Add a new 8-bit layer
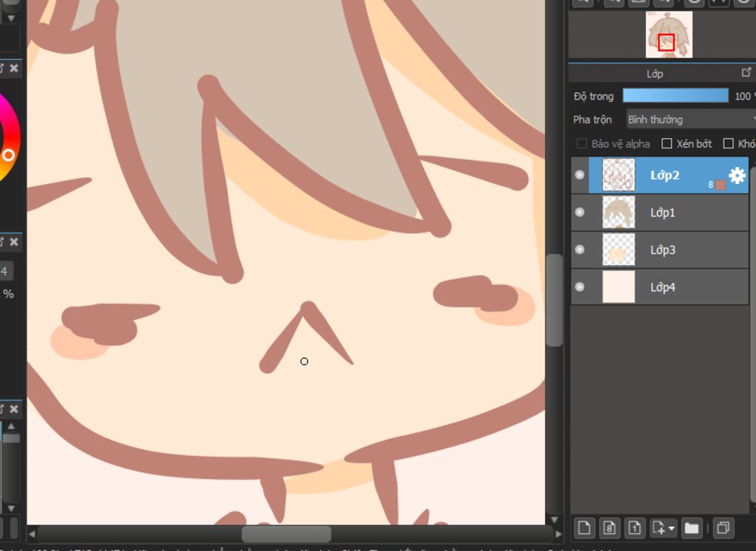Image resolution: width=756 pixels, height=551 pixels. [609, 527]
